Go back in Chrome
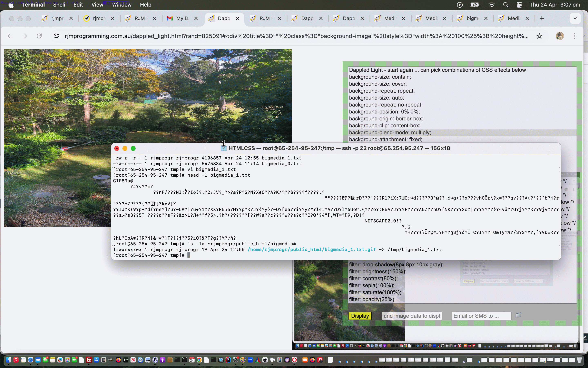 [10, 36]
